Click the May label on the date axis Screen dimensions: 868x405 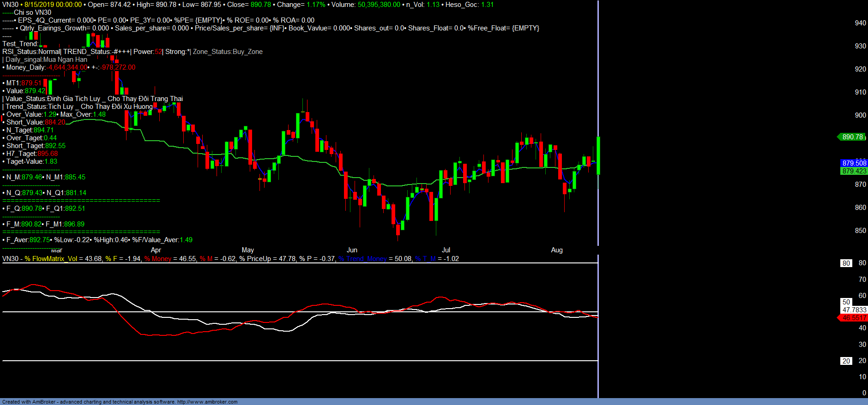coord(248,250)
